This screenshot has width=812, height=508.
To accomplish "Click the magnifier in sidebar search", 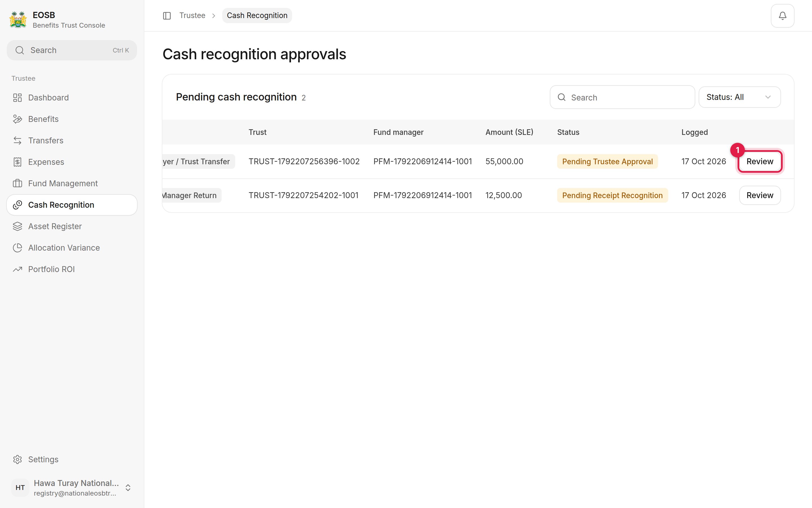I will coord(20,51).
